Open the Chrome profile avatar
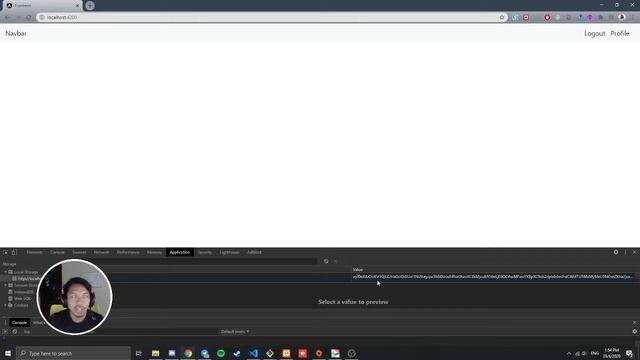 point(622,17)
